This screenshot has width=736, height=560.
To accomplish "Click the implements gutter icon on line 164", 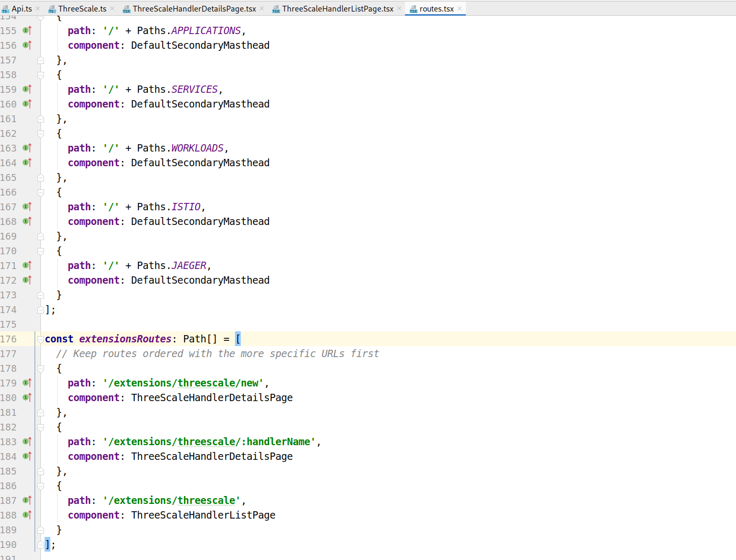I will pos(27,163).
